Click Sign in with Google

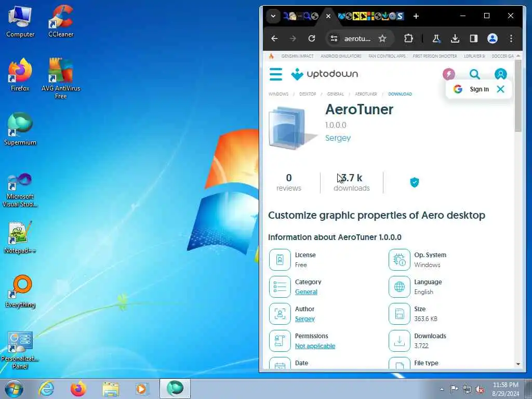click(471, 89)
